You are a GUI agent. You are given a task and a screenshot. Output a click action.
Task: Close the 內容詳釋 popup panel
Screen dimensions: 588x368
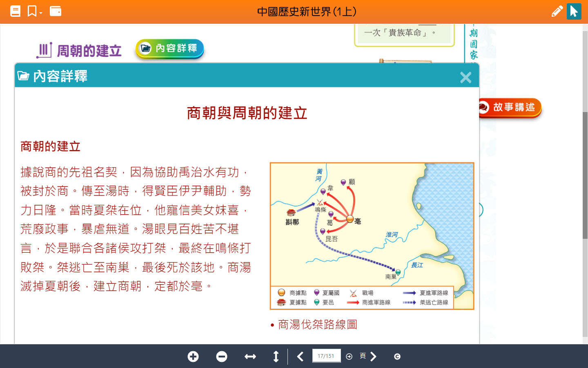[x=465, y=77]
